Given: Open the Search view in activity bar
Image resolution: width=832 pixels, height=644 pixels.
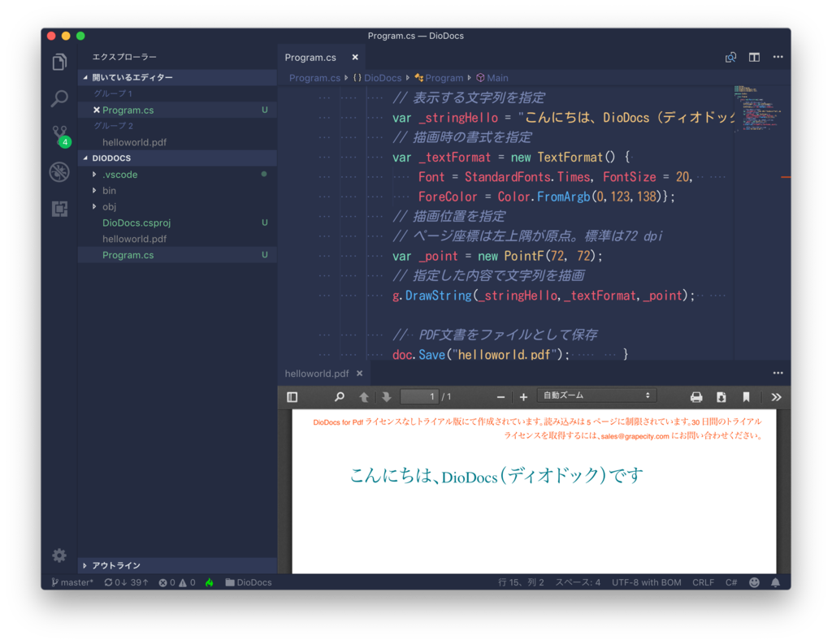Looking at the screenshot, I should pyautogui.click(x=59, y=98).
